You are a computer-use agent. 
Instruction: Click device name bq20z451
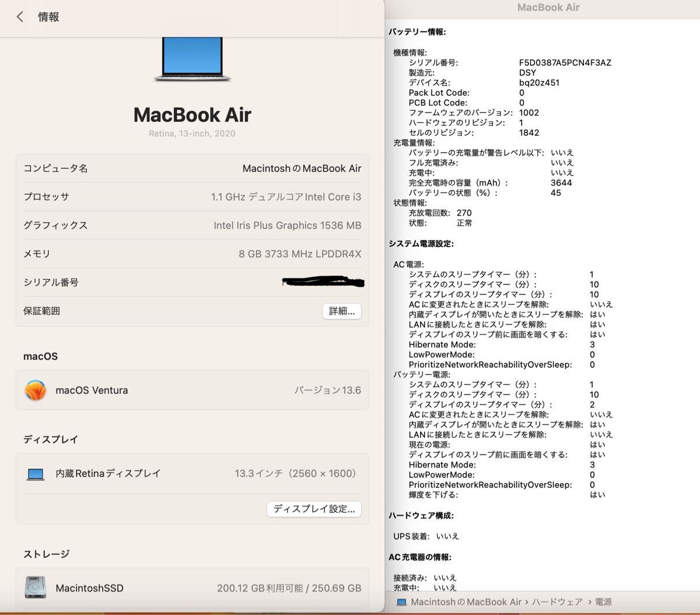pyautogui.click(x=539, y=83)
